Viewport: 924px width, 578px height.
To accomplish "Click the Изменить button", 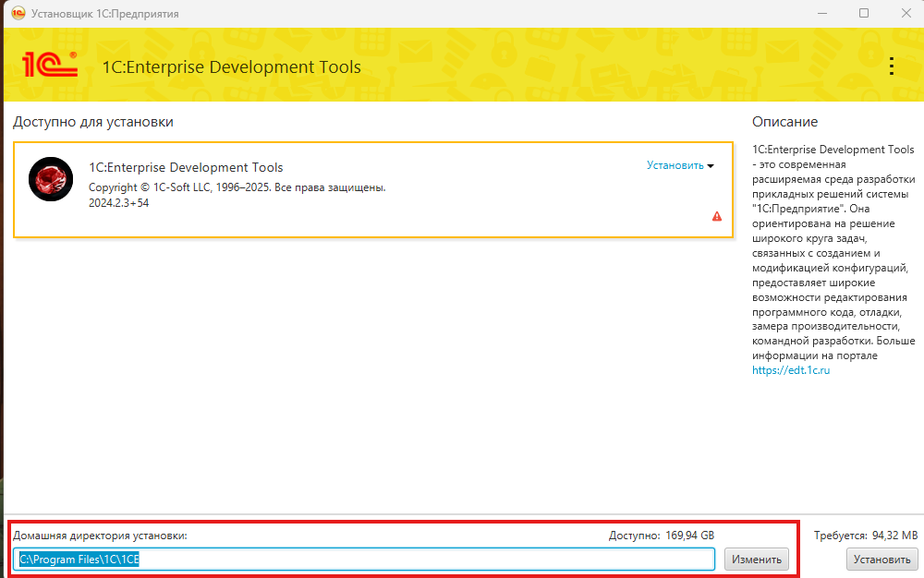I will [757, 560].
